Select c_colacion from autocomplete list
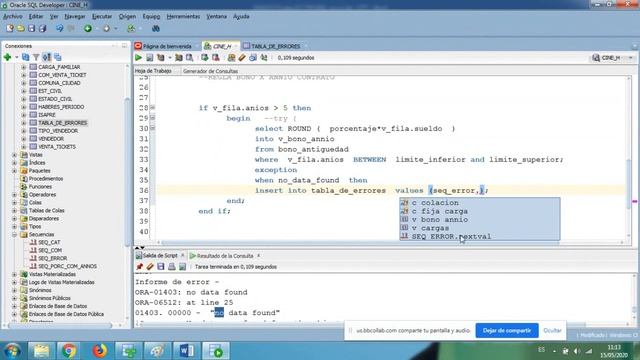This screenshot has height=360, width=640. 435,202
